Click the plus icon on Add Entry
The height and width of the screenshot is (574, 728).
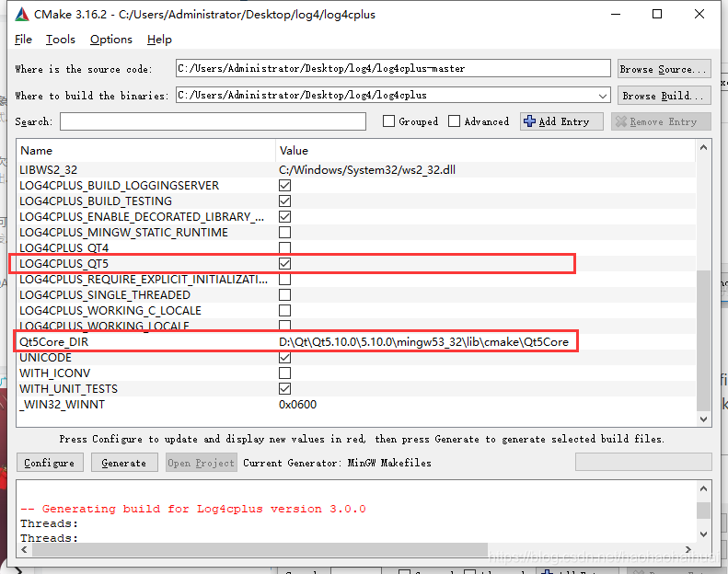coord(529,121)
